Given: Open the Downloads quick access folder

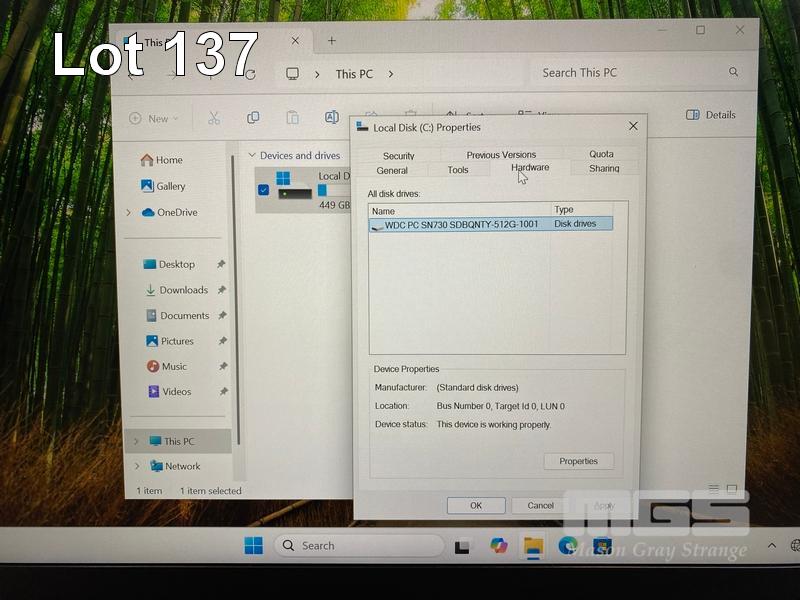Looking at the screenshot, I should pos(177,290).
